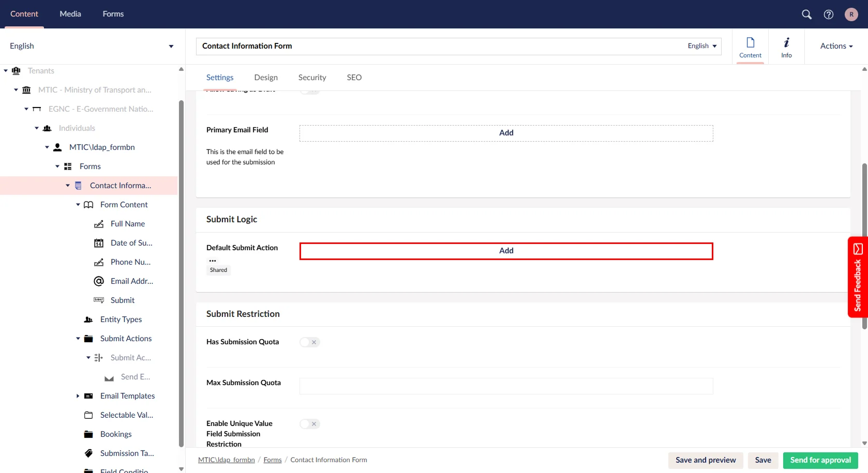Screen dimensions: 868x473
Task: Select the Email Address field icon
Action: (99, 281)
